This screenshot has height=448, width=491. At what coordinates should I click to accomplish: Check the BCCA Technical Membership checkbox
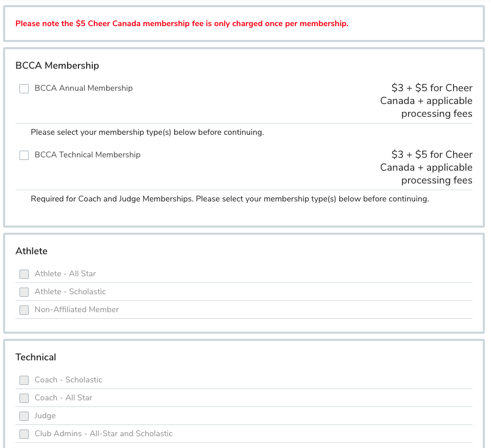coord(24,155)
